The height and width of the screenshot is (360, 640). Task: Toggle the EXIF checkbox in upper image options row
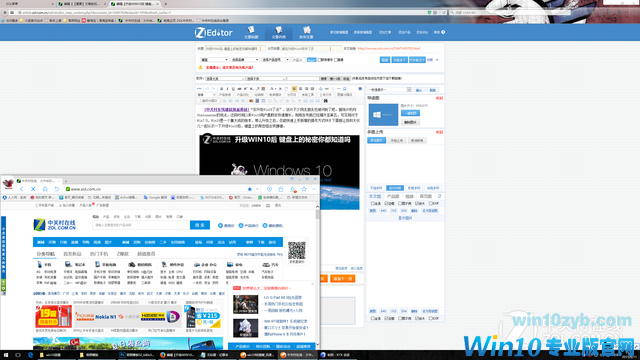click(x=430, y=203)
